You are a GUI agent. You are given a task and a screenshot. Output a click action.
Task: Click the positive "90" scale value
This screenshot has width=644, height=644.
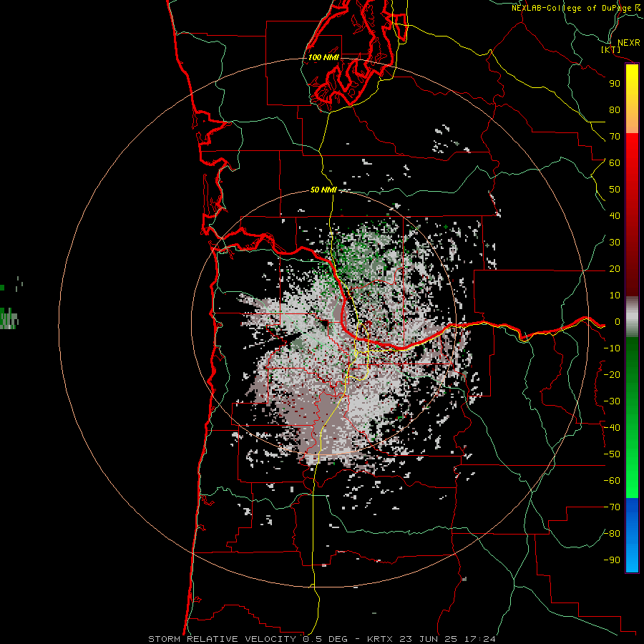[615, 84]
